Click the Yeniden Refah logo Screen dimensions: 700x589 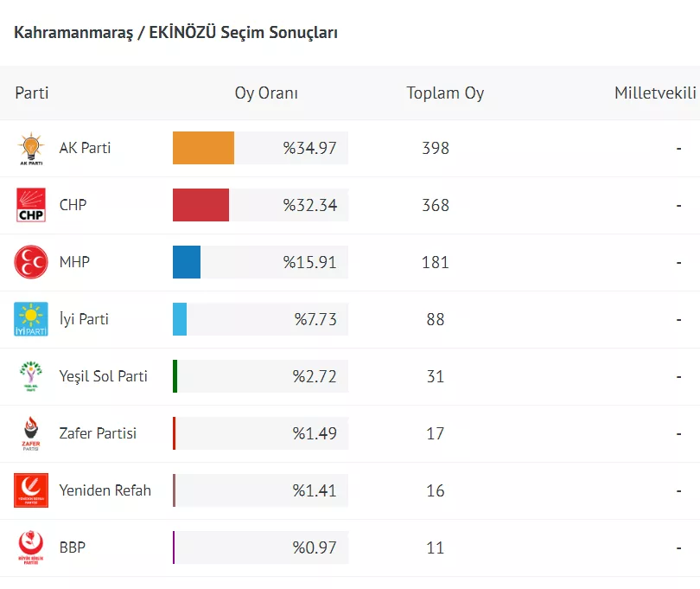coord(31,490)
